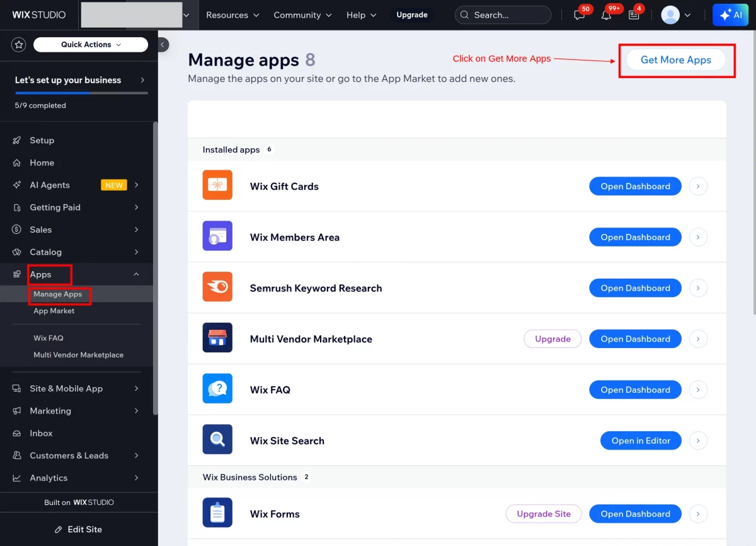Click the Marketing megaphone icon
Screen dimensions: 756x546
pyautogui.click(x=17, y=411)
